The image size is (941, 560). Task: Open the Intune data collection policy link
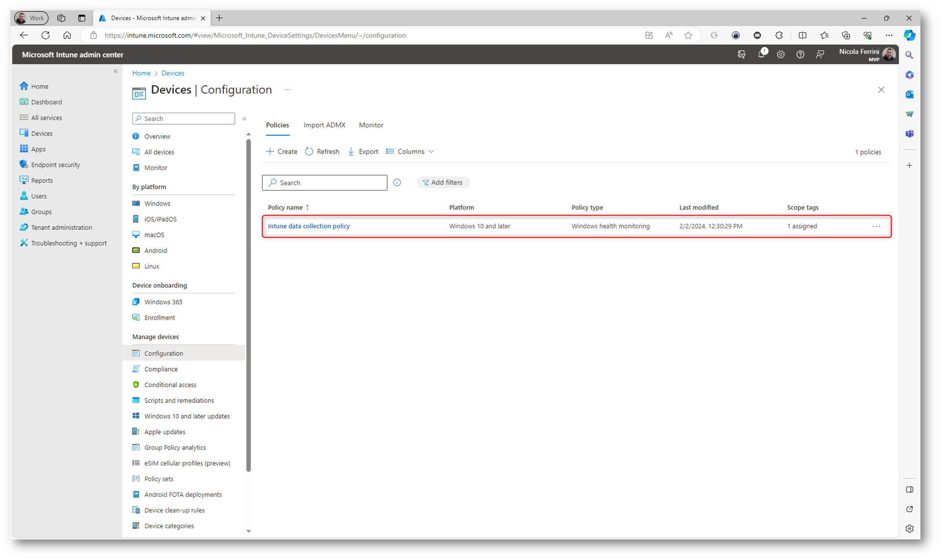point(308,226)
